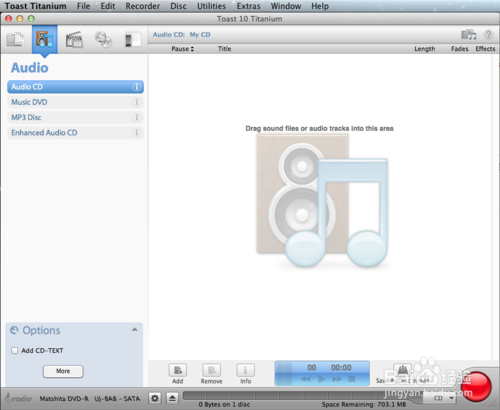Click the More options button
500x410 pixels.
click(63, 371)
